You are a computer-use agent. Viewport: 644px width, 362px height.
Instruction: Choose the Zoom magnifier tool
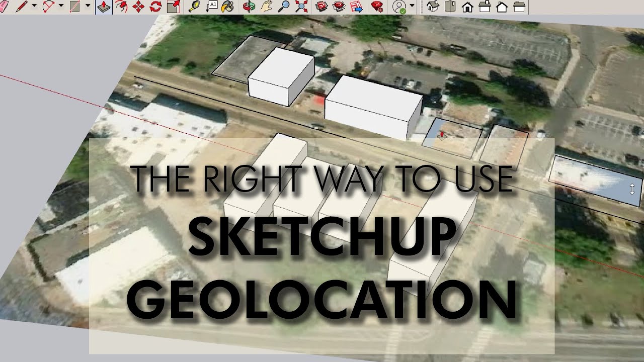pos(284,7)
